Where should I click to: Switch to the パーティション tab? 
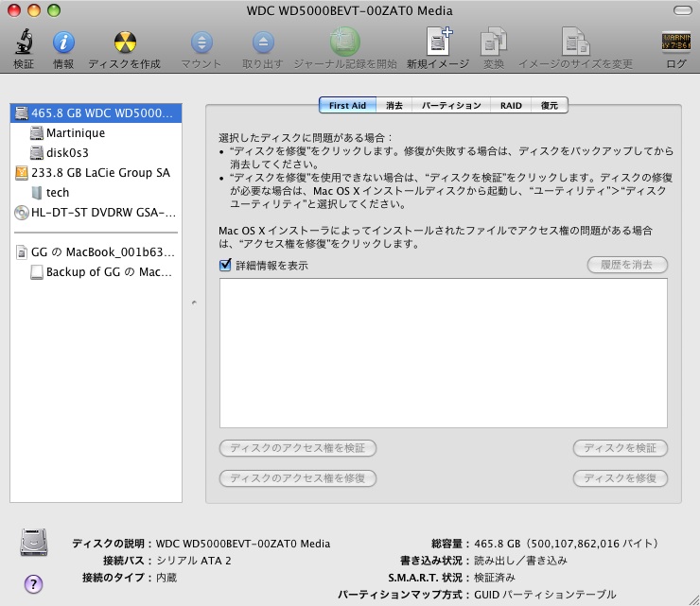coord(451,105)
